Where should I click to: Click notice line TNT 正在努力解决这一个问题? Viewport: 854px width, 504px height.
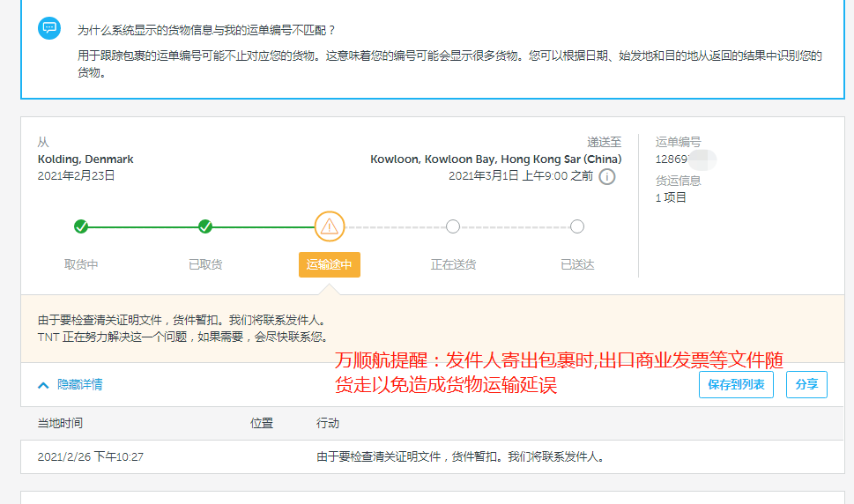coord(184,337)
